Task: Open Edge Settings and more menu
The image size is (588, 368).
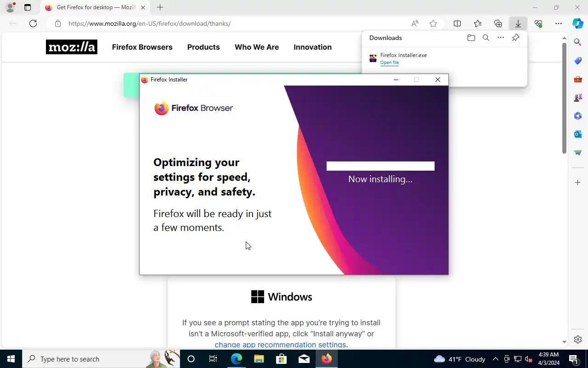Action: click(x=559, y=23)
